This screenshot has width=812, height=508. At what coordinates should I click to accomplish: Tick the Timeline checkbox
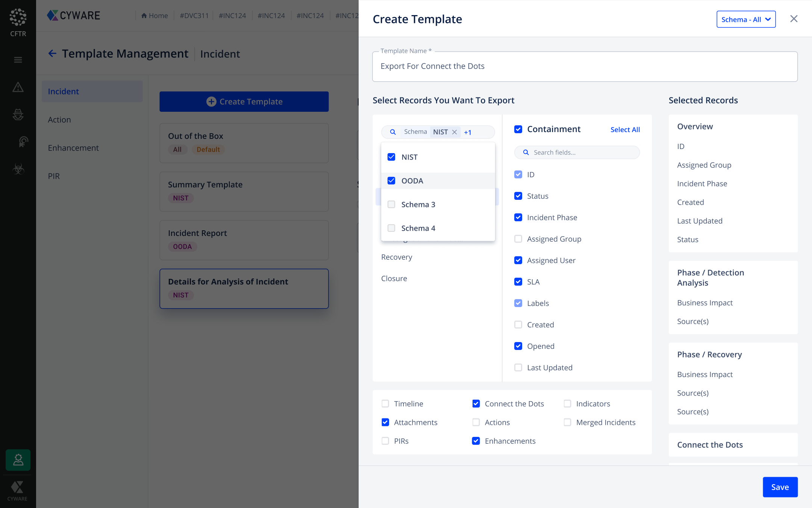[x=385, y=404]
